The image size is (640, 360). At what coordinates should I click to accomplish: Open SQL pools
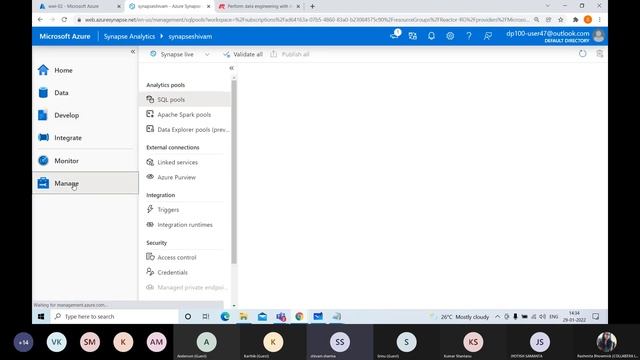(185, 100)
